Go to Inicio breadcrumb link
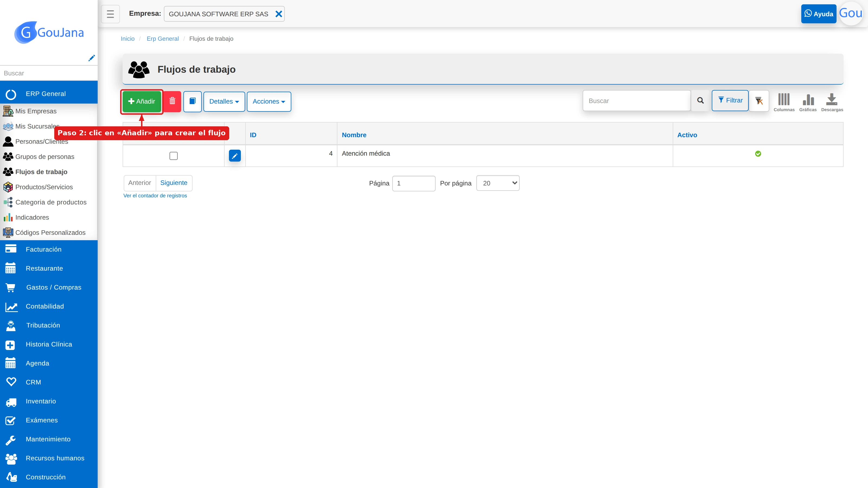 (x=127, y=39)
